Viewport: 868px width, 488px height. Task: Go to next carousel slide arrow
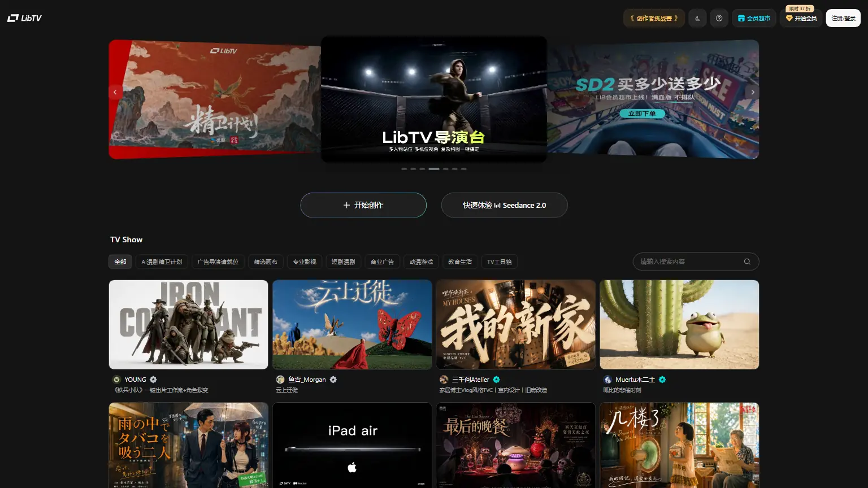[x=752, y=92]
